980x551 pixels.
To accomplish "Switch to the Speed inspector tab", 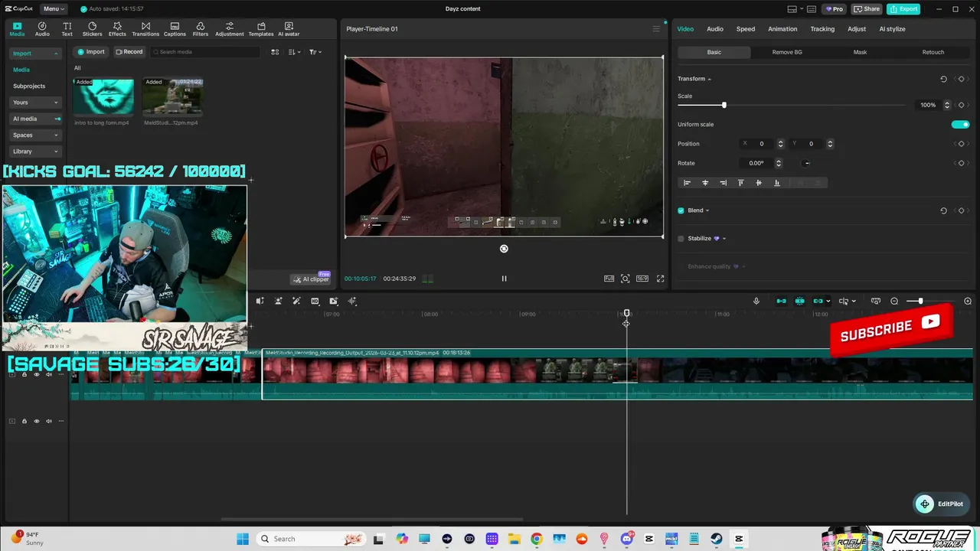I will [746, 29].
